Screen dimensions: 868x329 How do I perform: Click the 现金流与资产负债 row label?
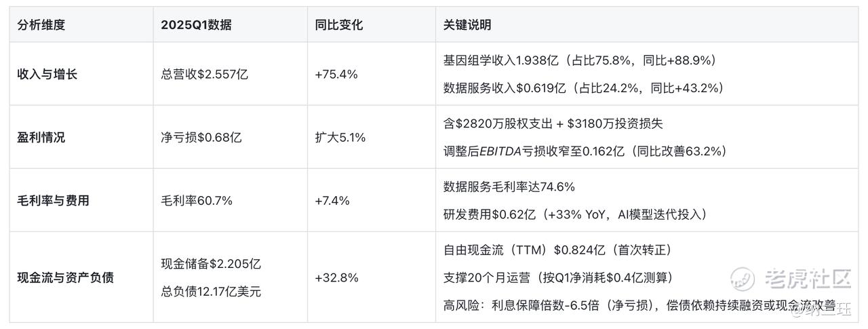click(65, 277)
